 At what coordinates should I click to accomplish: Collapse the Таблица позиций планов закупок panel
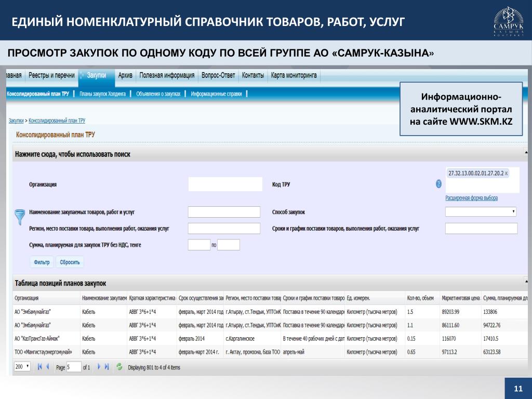point(526,282)
